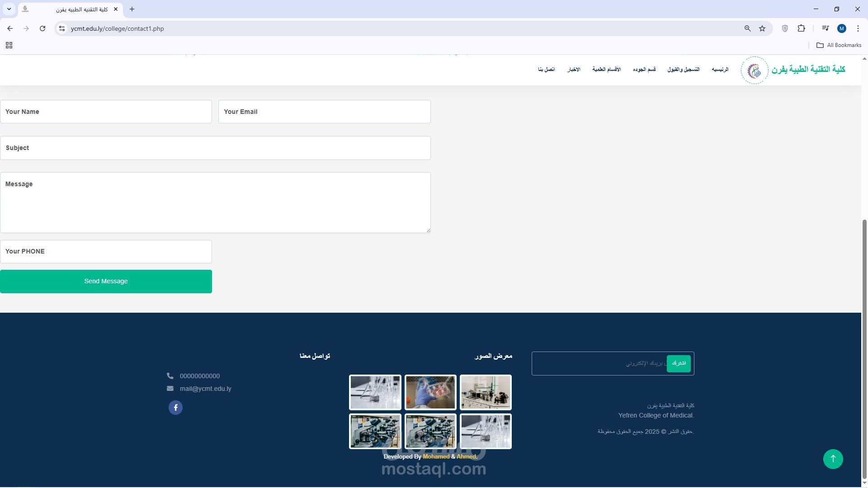
Task: Click the zoom magnifier icon in address bar
Action: click(x=747, y=28)
